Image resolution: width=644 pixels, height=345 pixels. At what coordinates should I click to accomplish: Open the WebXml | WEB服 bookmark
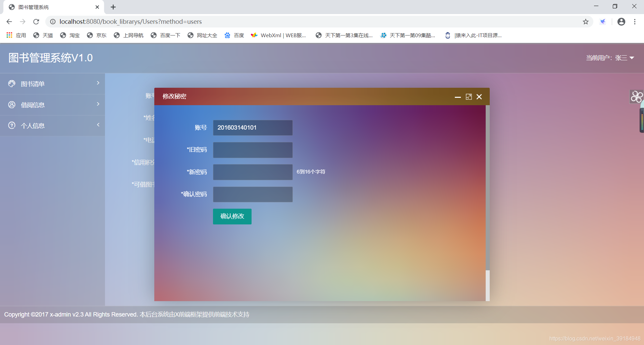click(x=278, y=35)
